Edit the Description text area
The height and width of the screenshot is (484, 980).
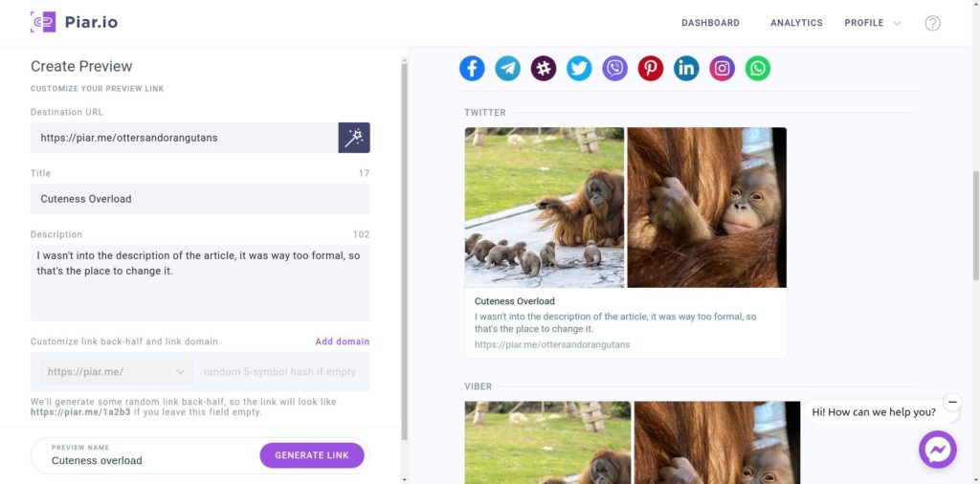point(200,283)
